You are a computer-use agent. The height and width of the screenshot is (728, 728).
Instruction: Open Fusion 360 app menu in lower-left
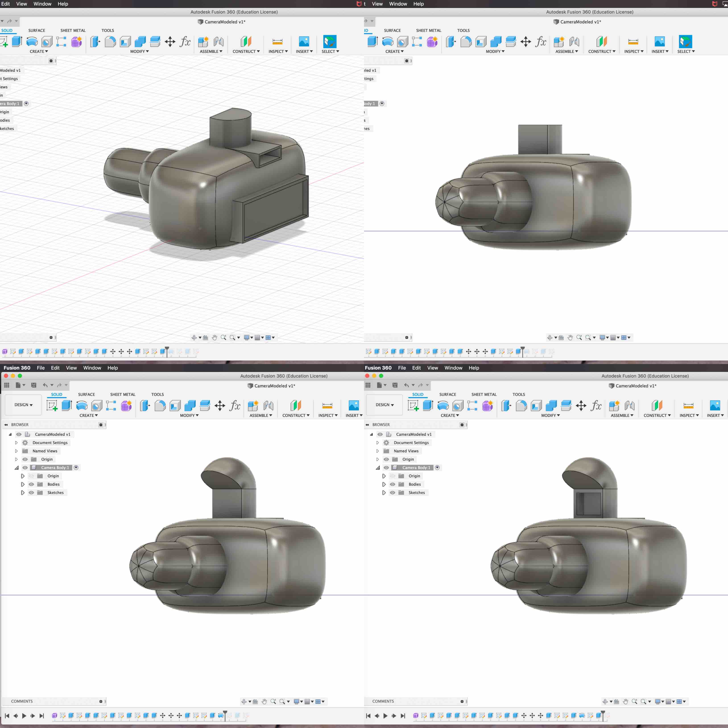(x=17, y=368)
